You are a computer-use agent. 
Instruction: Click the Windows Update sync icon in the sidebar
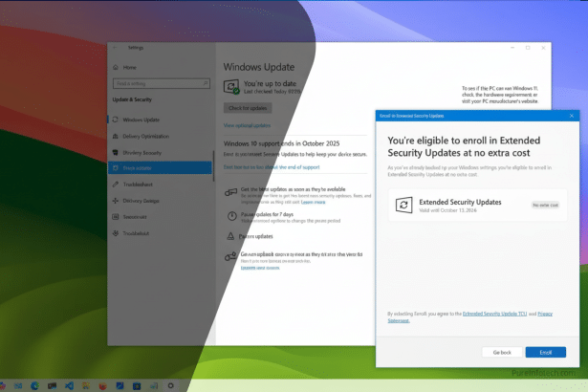115,120
